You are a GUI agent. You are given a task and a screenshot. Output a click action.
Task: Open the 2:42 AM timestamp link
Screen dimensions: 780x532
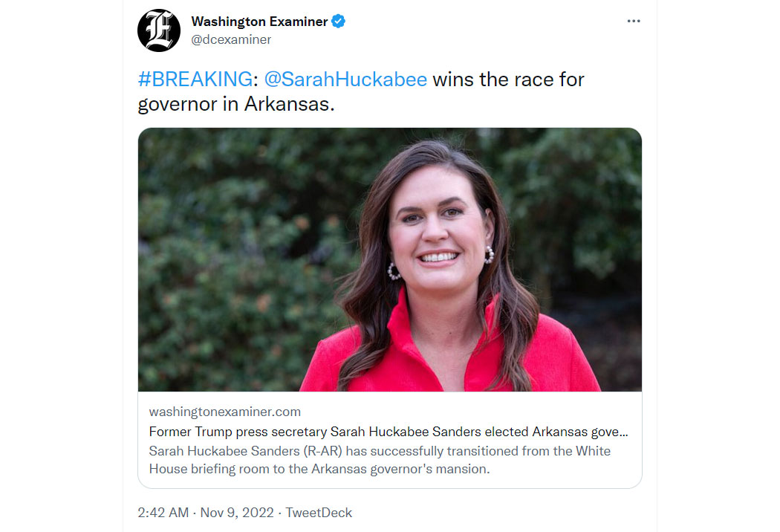pos(163,513)
